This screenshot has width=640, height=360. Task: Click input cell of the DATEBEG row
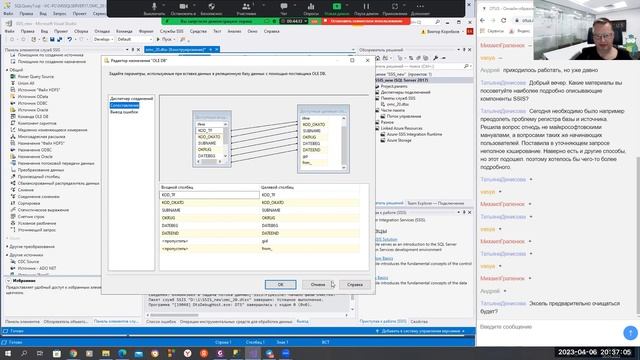pos(209,225)
